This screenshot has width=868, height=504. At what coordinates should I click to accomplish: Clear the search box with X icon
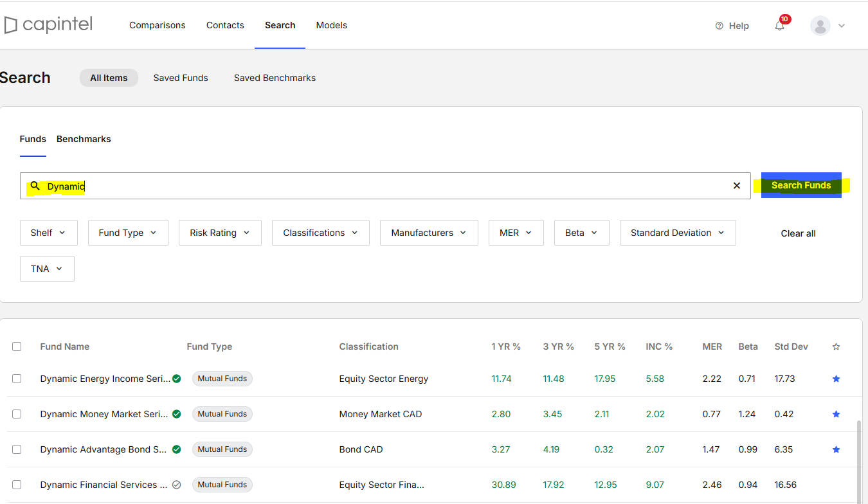pyautogui.click(x=737, y=186)
